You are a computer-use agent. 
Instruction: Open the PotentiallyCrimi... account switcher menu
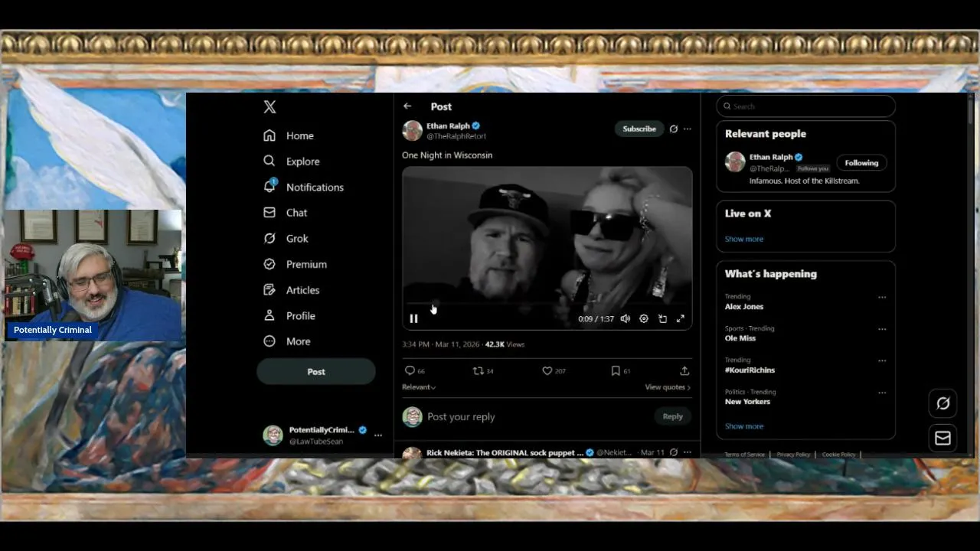[322, 435]
